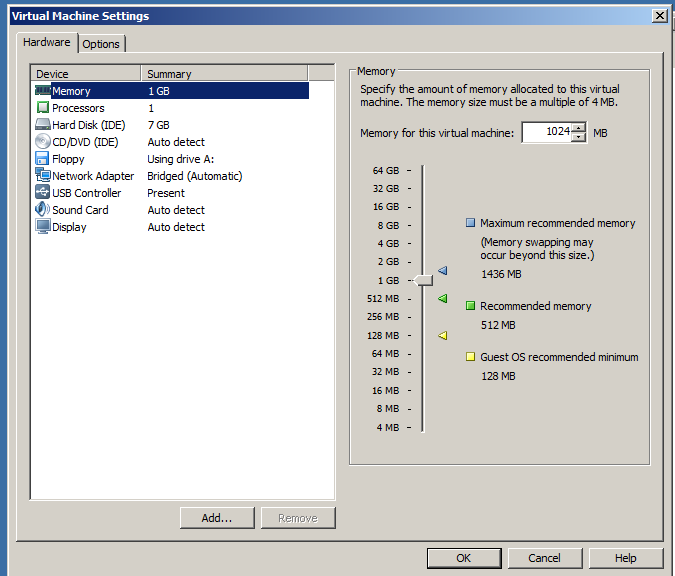Click the 256 MB slider scale label
675x576 pixels.
pyautogui.click(x=383, y=316)
